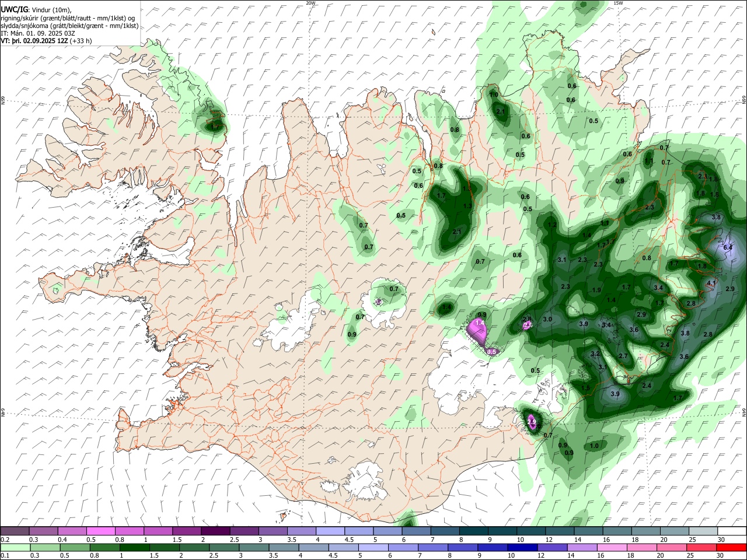Select the 2.7 value on the map

point(623,356)
